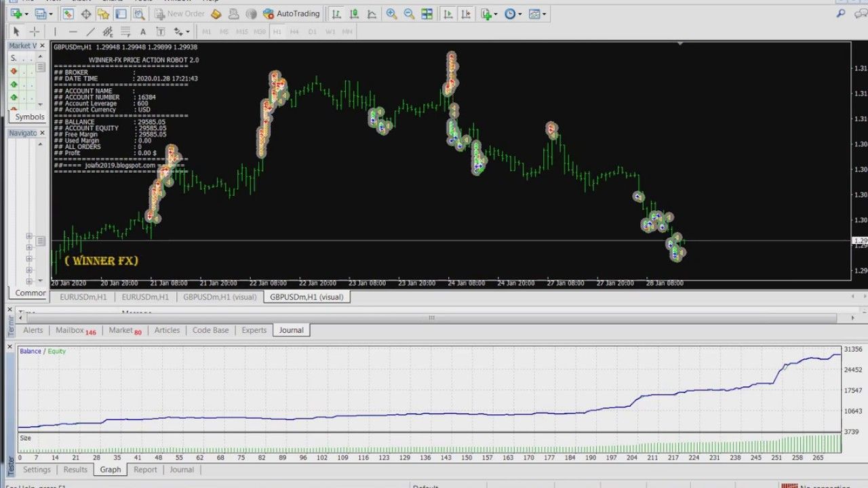
Task: Toggle chart shift from right border
Action: click(466, 14)
